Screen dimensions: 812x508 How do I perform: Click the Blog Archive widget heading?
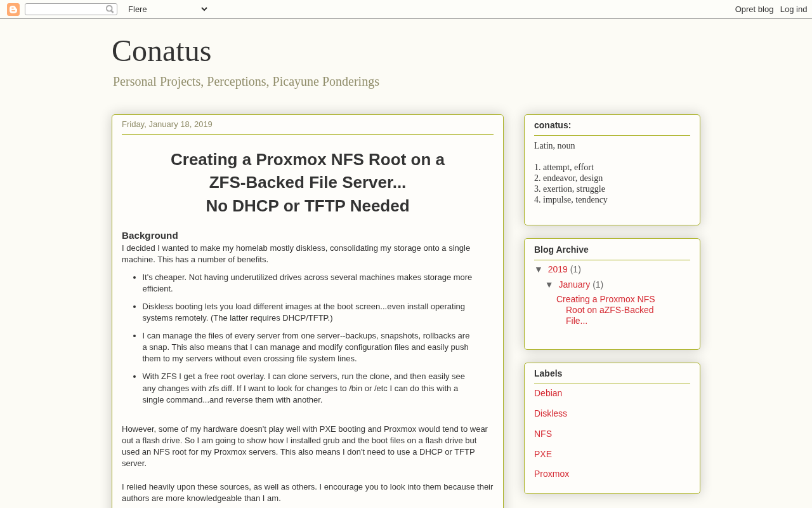561,250
